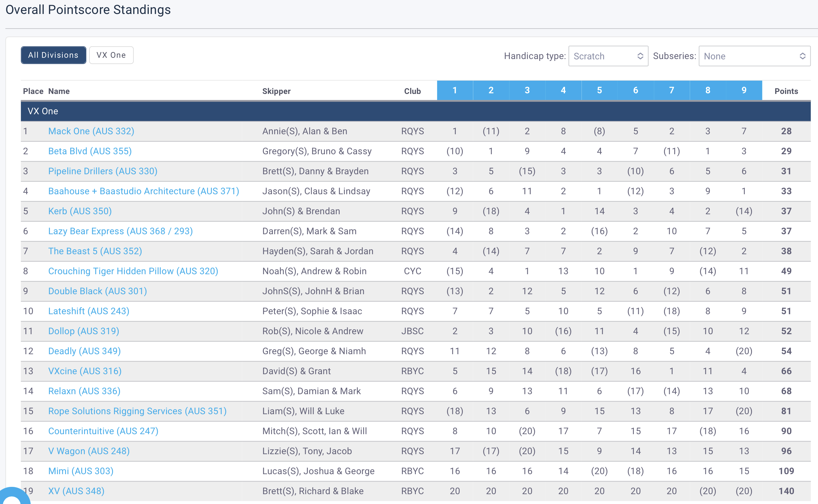Viewport: 818px width, 504px height.
Task: Open Mack One (AUS 332) boat link
Action: tap(91, 131)
